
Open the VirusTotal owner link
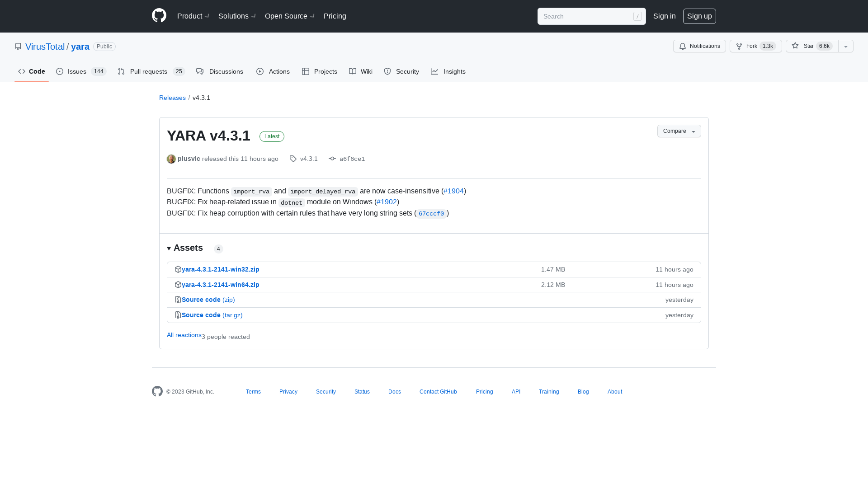[x=45, y=47]
